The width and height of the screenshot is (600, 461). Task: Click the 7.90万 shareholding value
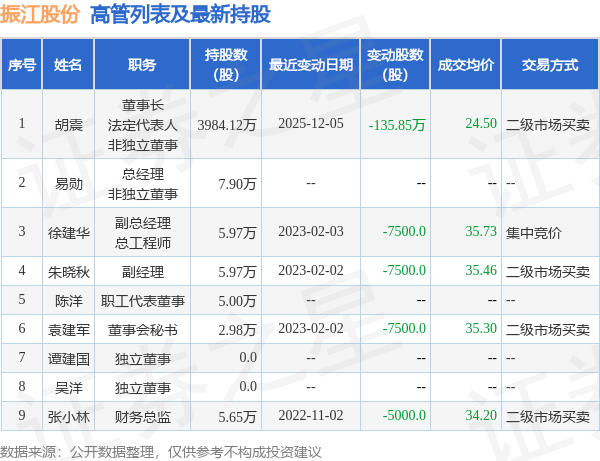coord(237,184)
